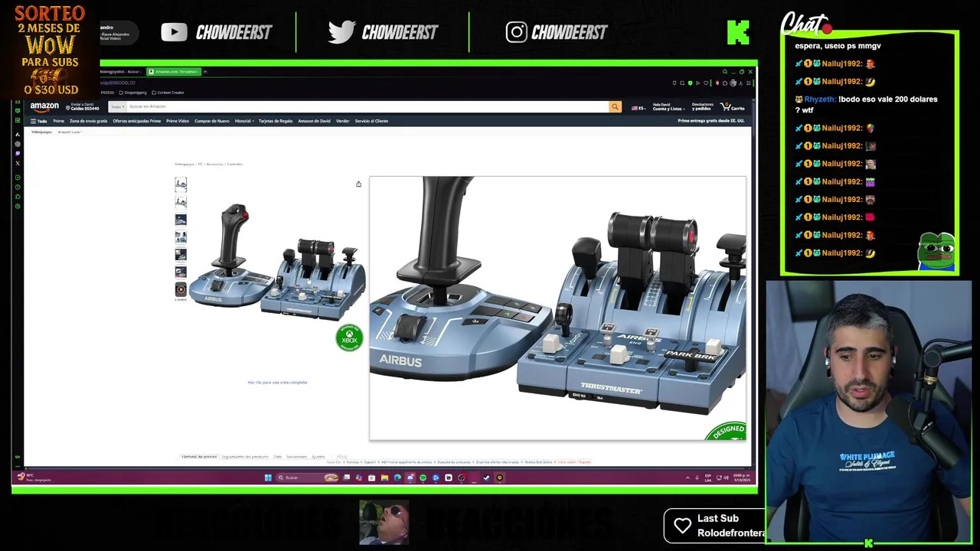Open the Todos search category dropdown
The image size is (980, 551).
pos(117,107)
